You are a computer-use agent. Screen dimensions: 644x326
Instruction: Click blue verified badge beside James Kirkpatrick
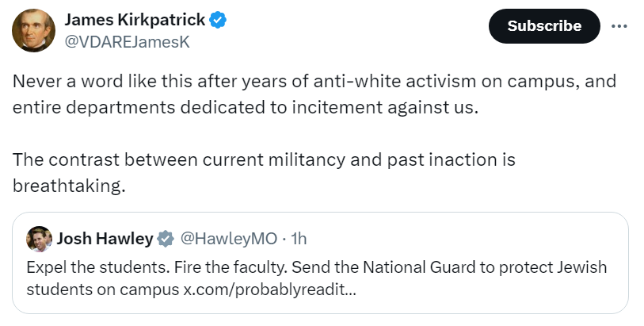(218, 21)
